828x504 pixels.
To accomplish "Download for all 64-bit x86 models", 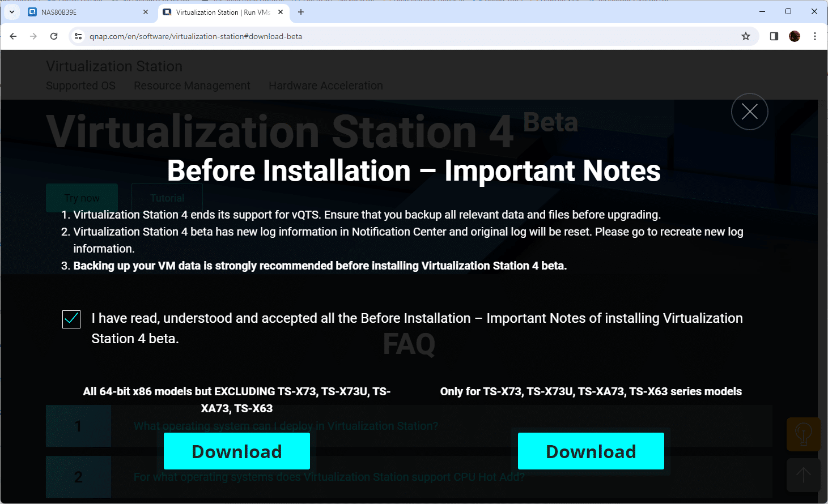I will [237, 451].
